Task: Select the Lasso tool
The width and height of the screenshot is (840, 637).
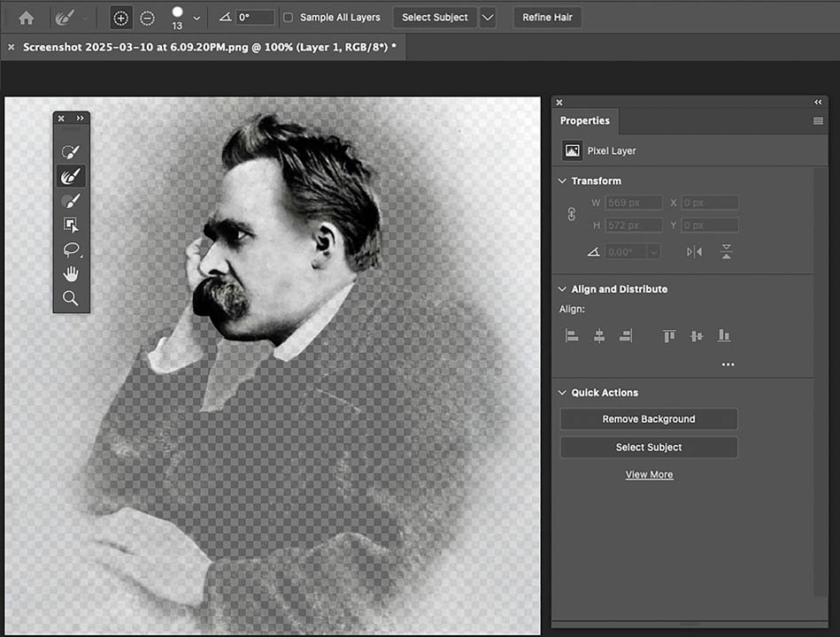Action: pyautogui.click(x=71, y=249)
